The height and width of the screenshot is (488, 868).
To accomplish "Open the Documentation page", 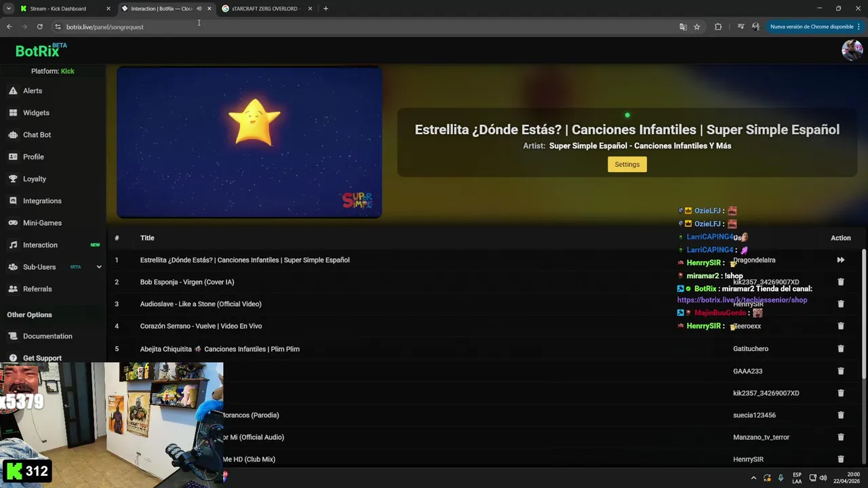I will 47,336.
